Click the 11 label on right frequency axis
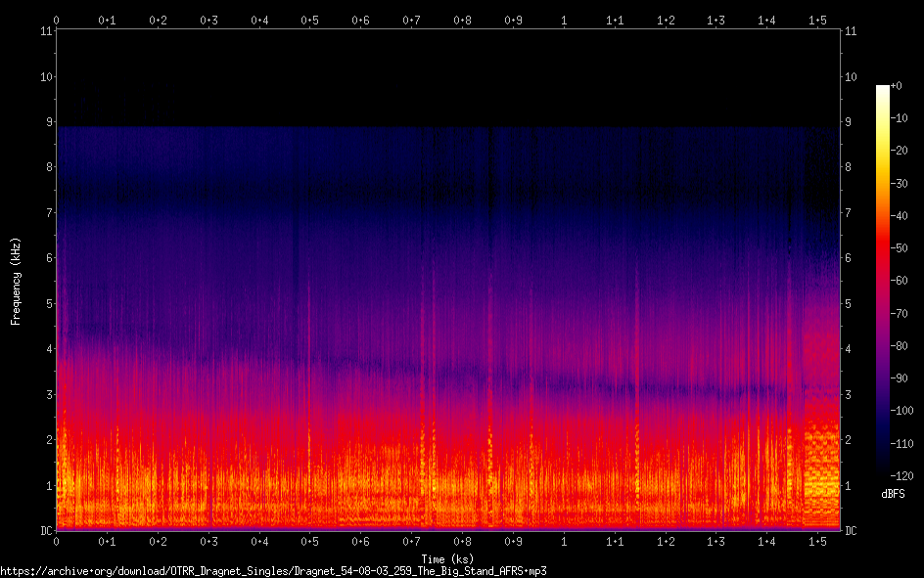 coord(850,31)
